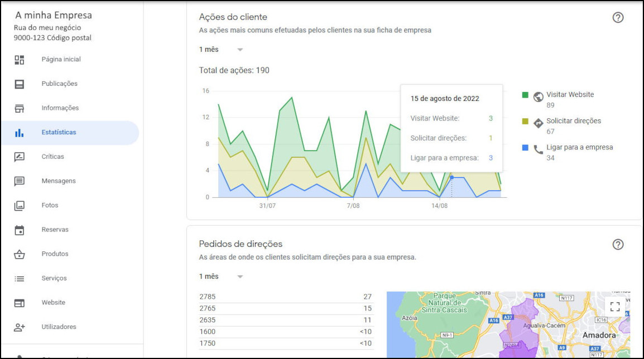Click the A minha Empresa business name
Screen dimensions: 644x359
(54, 15)
